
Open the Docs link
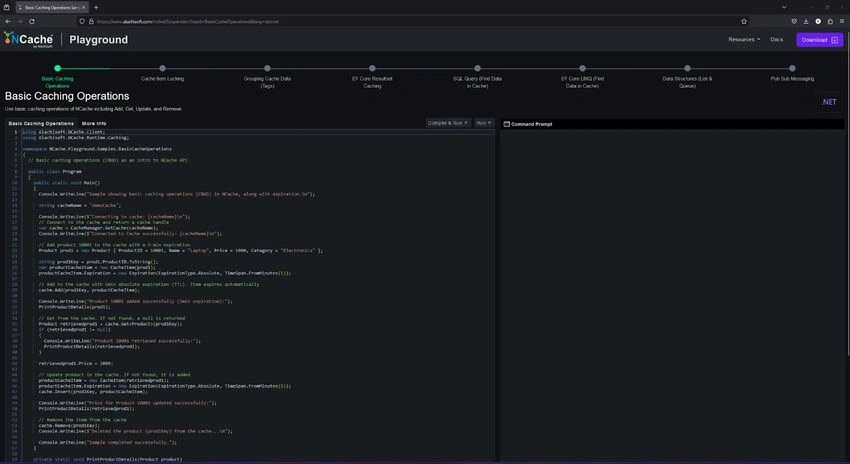776,40
